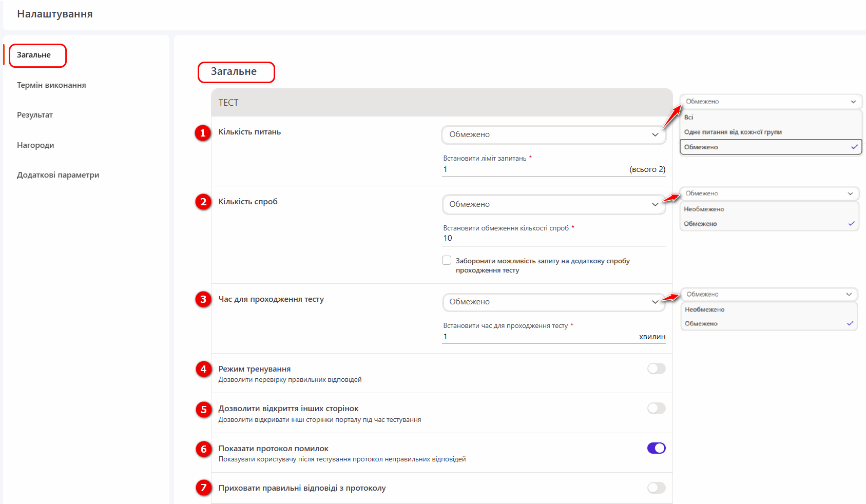866x504 pixels.
Task: Click red number 7 marker badge
Action: click(x=203, y=488)
